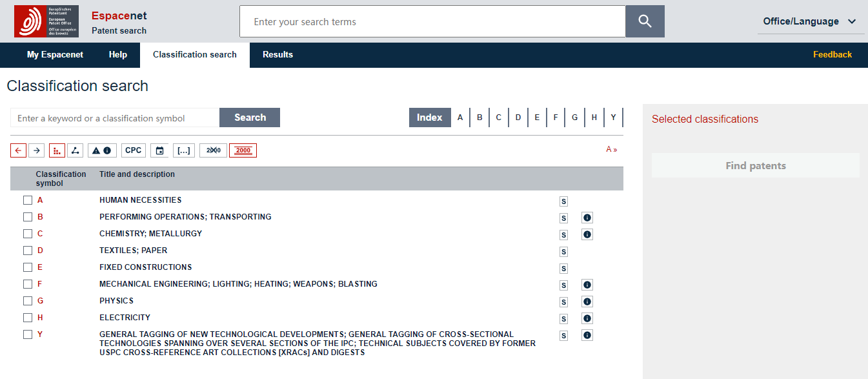Image resolution: width=868 pixels, height=379 pixels.
Task: Click the S icon for HUMAN NECESSITIES
Action: coord(563,201)
